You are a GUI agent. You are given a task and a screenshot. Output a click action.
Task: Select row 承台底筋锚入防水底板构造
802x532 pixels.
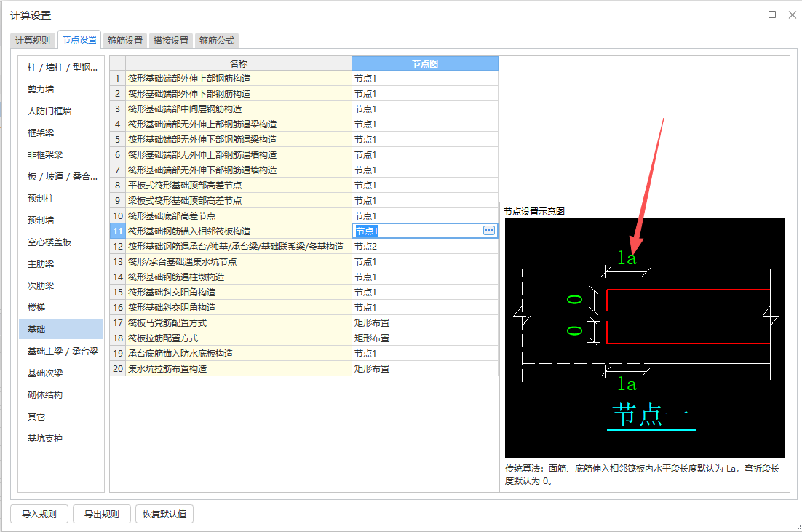[x=239, y=354]
